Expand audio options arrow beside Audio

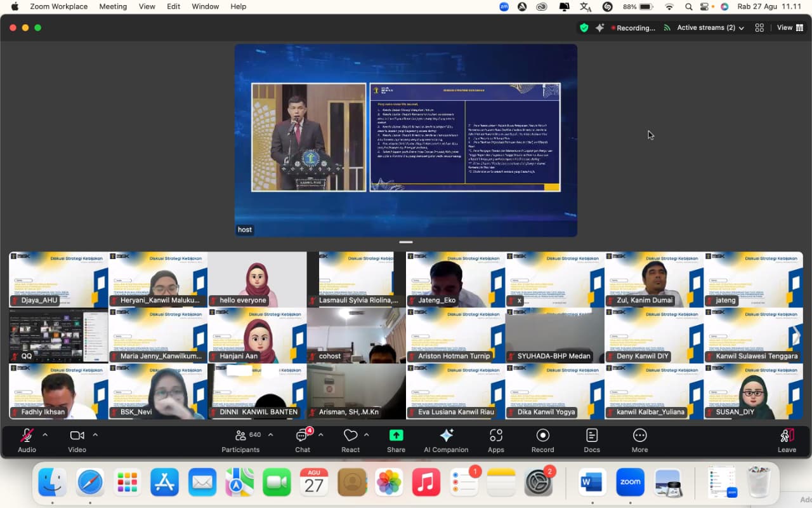point(45,435)
